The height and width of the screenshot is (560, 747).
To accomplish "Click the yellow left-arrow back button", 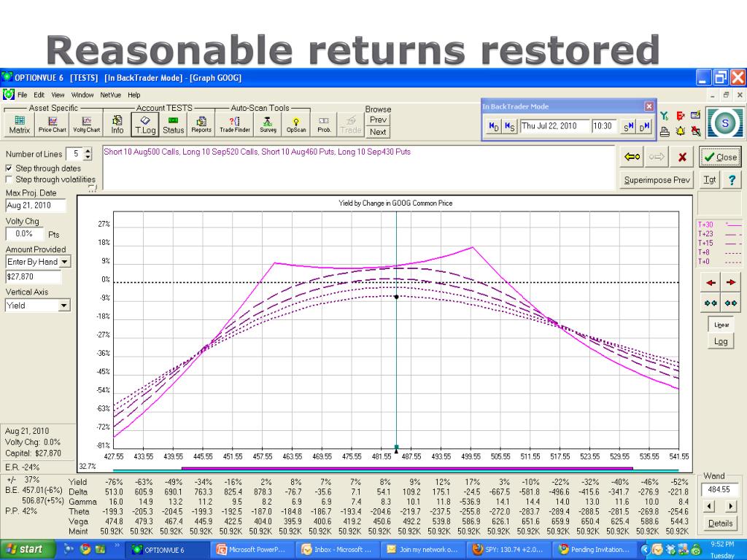I will 632,157.
